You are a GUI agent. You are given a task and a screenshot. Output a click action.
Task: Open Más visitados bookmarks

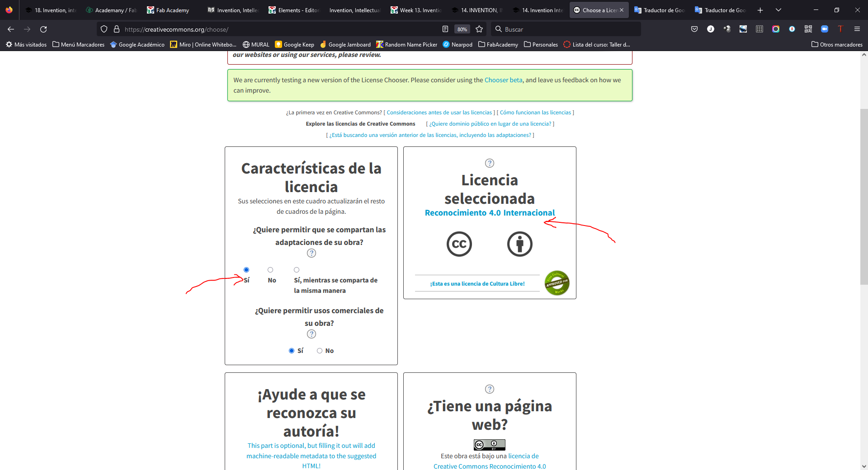click(26, 44)
